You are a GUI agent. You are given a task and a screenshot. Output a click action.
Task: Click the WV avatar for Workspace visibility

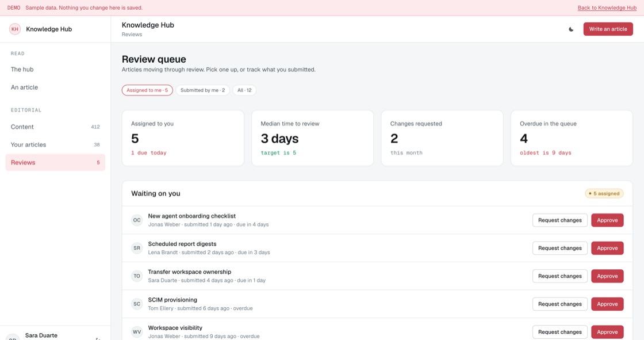coord(137,332)
